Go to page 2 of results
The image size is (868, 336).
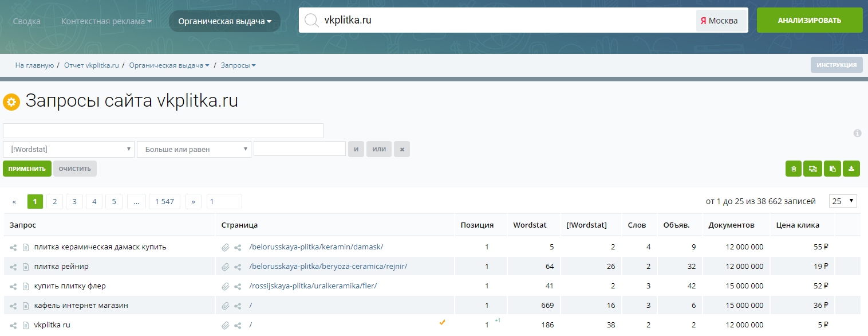click(x=54, y=201)
